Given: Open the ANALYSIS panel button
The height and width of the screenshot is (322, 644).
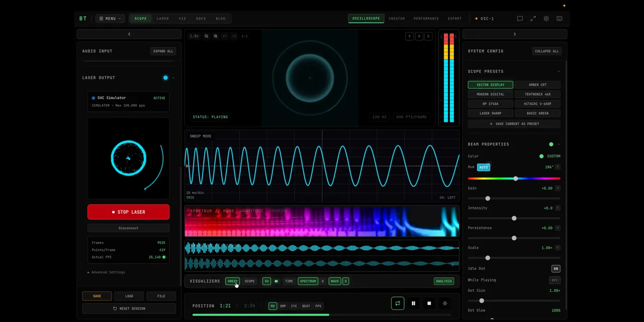Looking at the screenshot, I should coord(444,281).
